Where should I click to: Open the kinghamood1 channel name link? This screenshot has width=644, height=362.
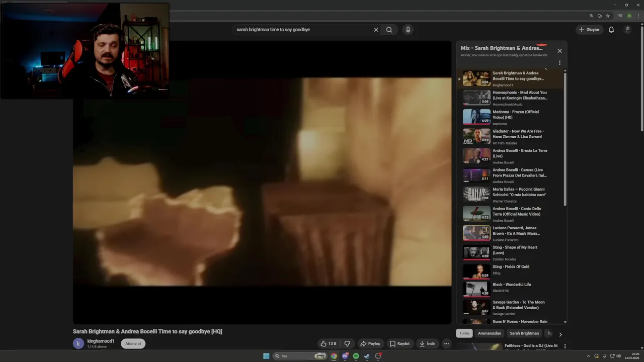coord(101,341)
